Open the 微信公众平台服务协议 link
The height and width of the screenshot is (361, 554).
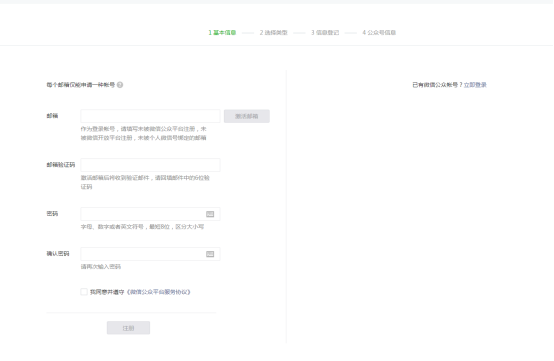point(159,292)
